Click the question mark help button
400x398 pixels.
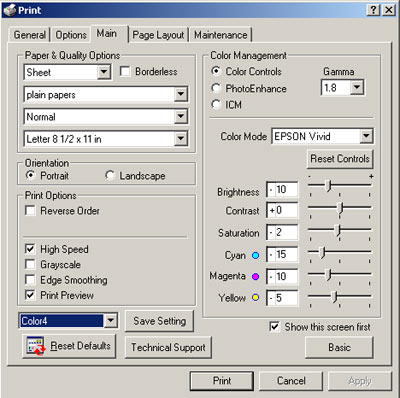[373, 10]
